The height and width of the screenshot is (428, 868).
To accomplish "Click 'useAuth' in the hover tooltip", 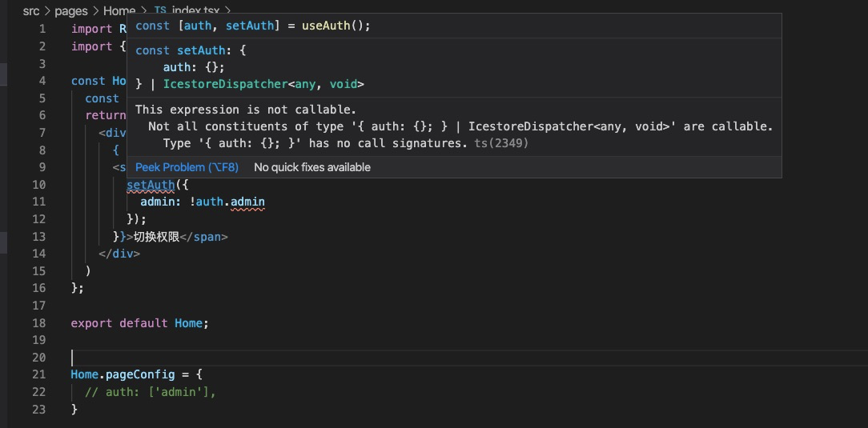I will [x=325, y=26].
